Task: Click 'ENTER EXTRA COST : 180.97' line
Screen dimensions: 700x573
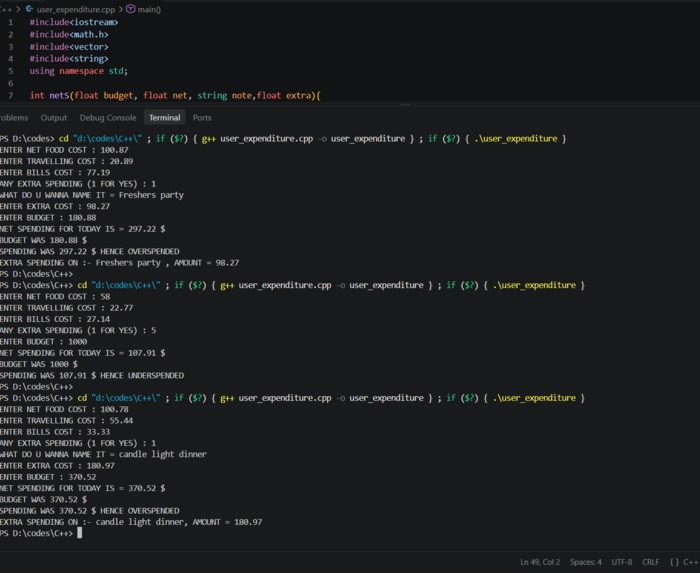Action: point(57,465)
